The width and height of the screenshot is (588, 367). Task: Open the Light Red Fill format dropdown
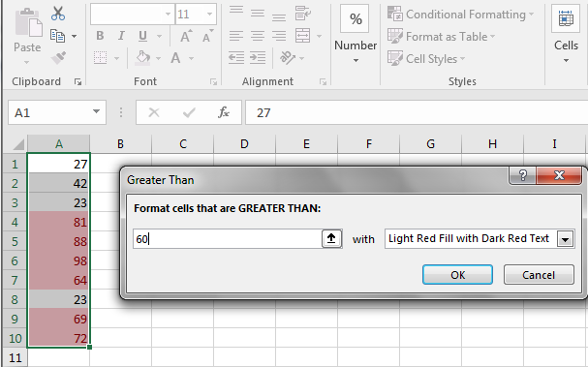point(566,239)
